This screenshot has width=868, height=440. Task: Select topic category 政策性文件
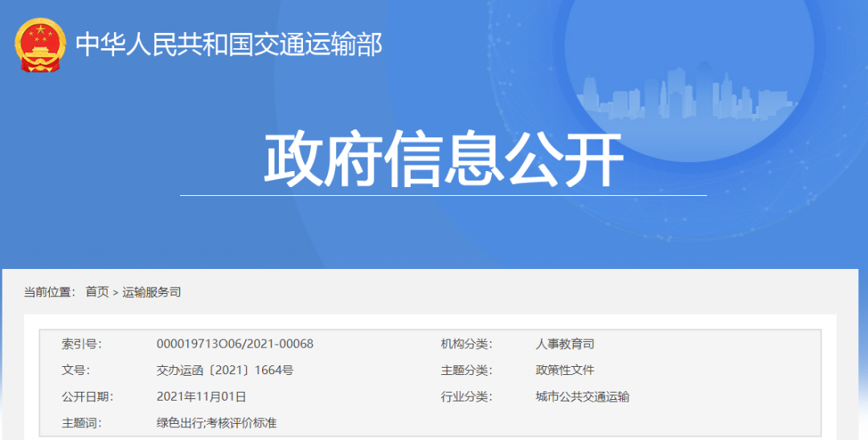point(565,370)
